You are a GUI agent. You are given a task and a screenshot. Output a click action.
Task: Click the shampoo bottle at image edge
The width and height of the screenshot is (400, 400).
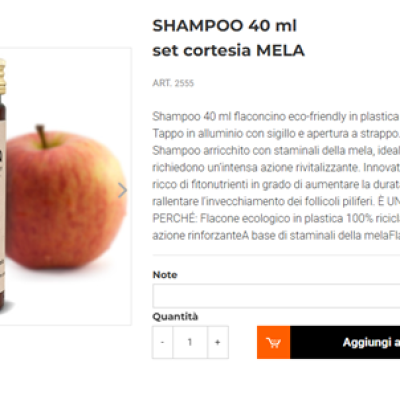click(x=3, y=187)
